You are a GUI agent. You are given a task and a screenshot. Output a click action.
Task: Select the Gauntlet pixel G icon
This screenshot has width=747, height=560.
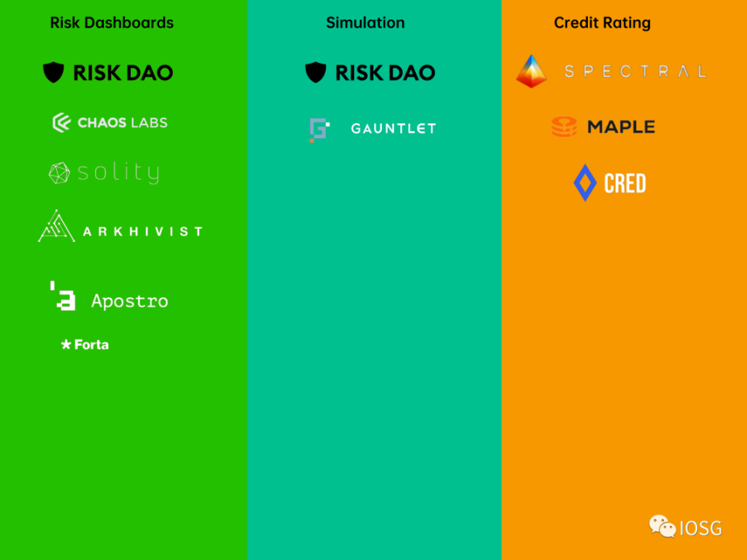[320, 130]
